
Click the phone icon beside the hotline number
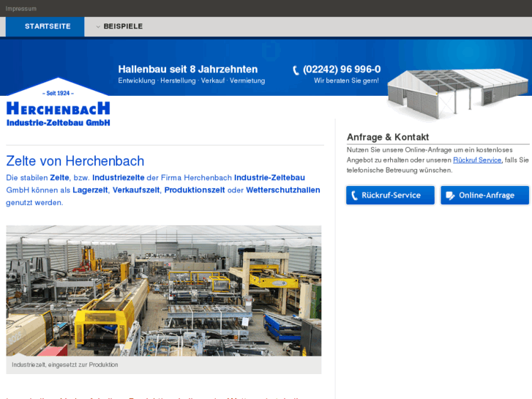click(x=296, y=70)
